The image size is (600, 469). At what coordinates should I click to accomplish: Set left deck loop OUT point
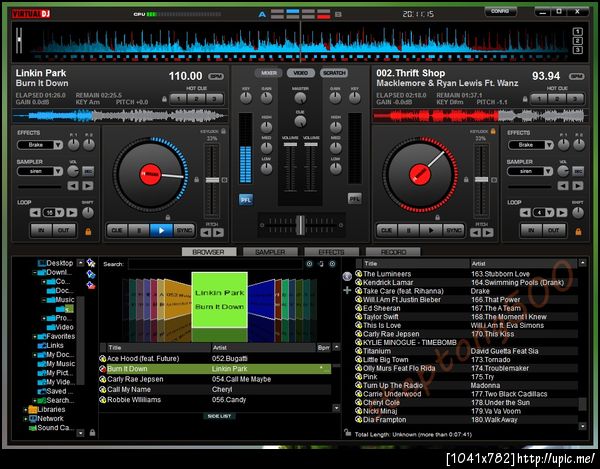[x=64, y=230]
